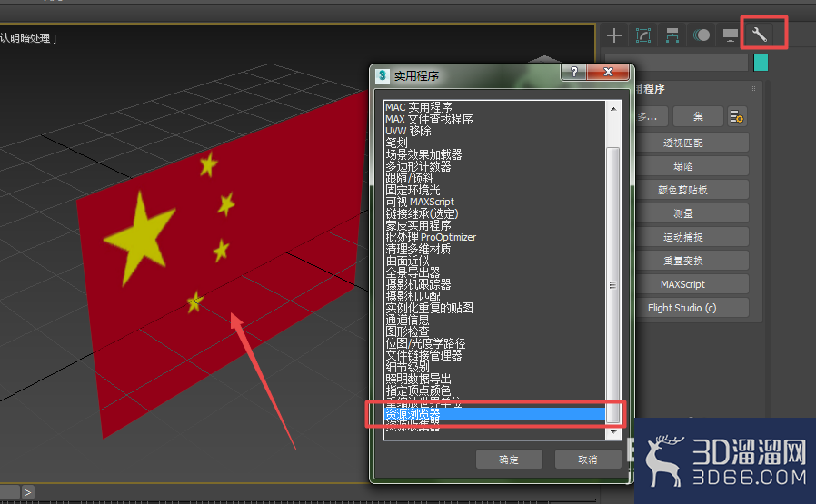Open the Create panel plus icon
This screenshot has width=816, height=504.
[x=614, y=35]
